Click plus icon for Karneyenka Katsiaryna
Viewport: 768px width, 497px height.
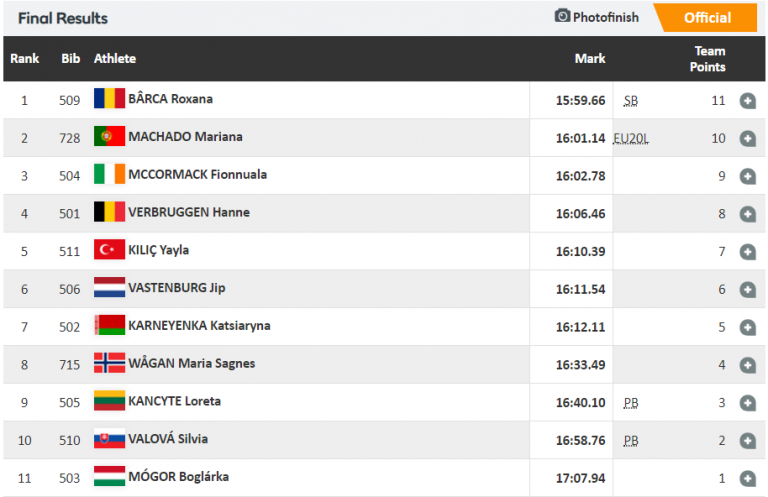click(747, 327)
